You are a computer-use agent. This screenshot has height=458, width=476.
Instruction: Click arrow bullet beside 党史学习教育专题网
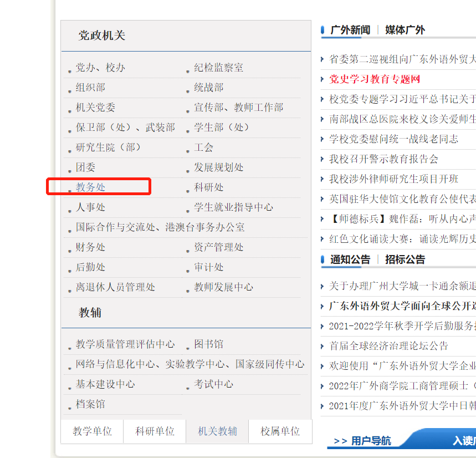(x=322, y=79)
